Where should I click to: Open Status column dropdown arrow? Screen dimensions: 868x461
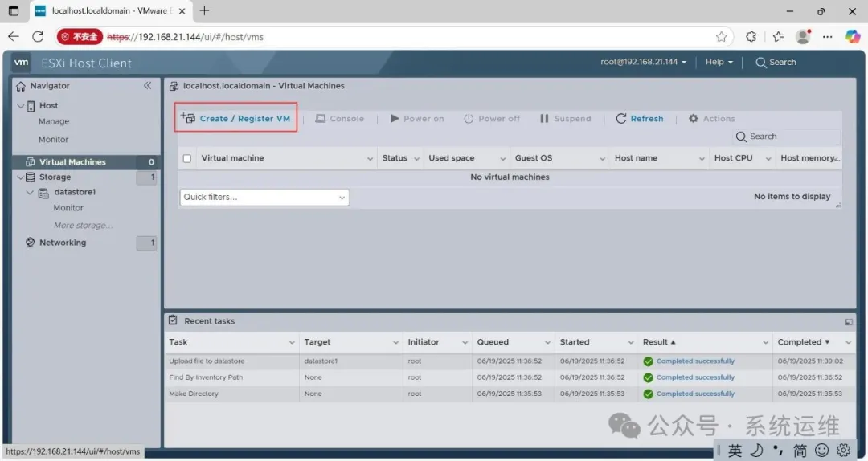(416, 159)
